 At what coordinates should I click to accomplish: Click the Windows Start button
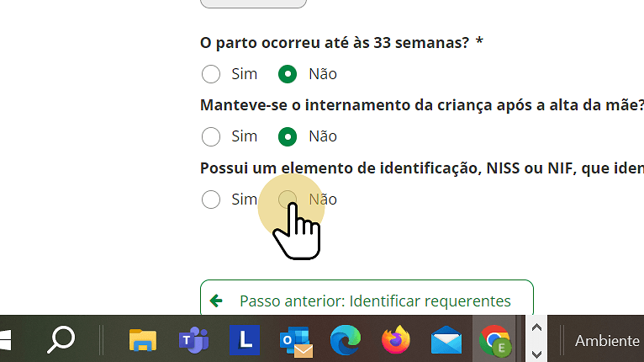tap(7, 340)
